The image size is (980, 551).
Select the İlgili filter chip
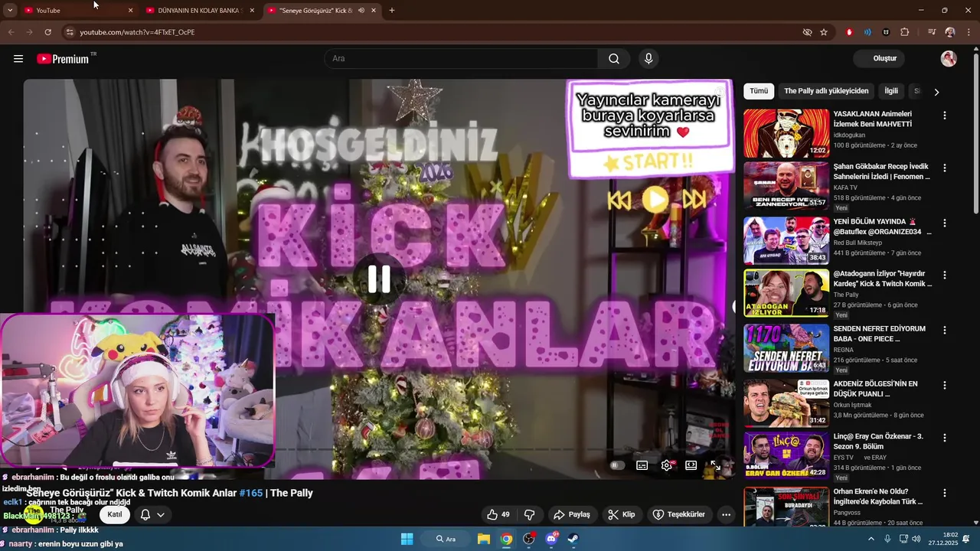(x=891, y=91)
